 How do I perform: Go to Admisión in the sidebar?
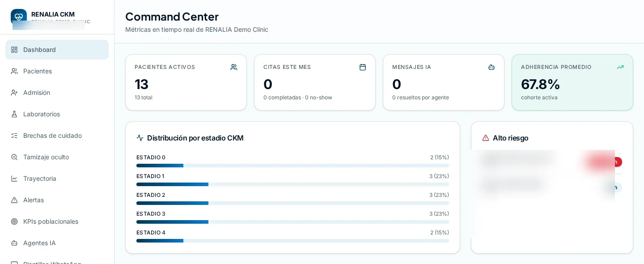pos(57,93)
